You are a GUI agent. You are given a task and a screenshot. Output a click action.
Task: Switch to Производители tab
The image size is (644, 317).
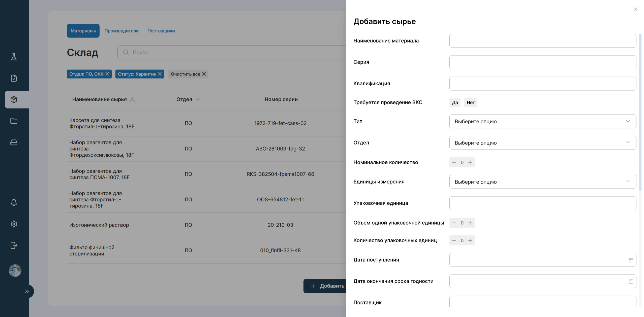click(x=121, y=31)
